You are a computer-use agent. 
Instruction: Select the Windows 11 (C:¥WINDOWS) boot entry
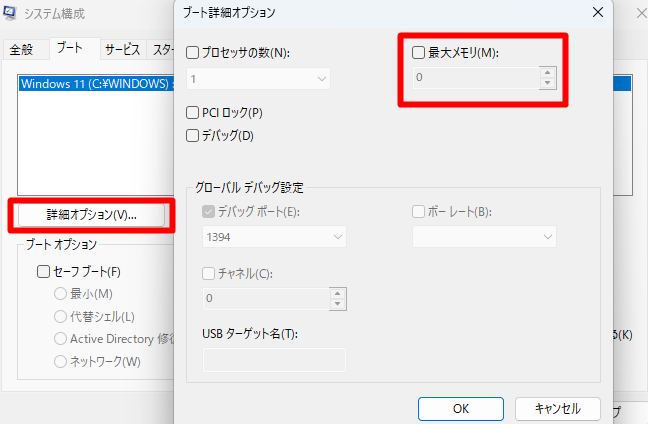(97, 83)
